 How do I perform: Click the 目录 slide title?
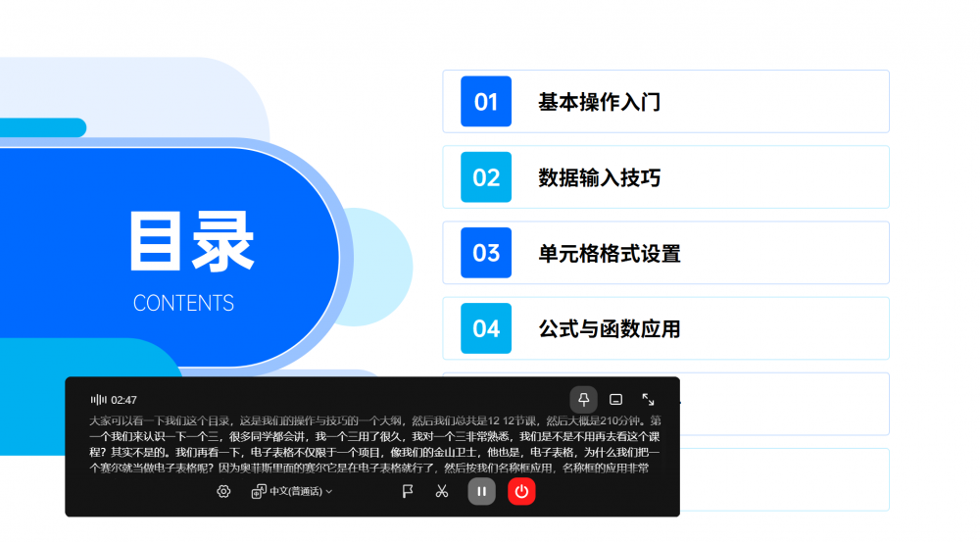tap(192, 241)
